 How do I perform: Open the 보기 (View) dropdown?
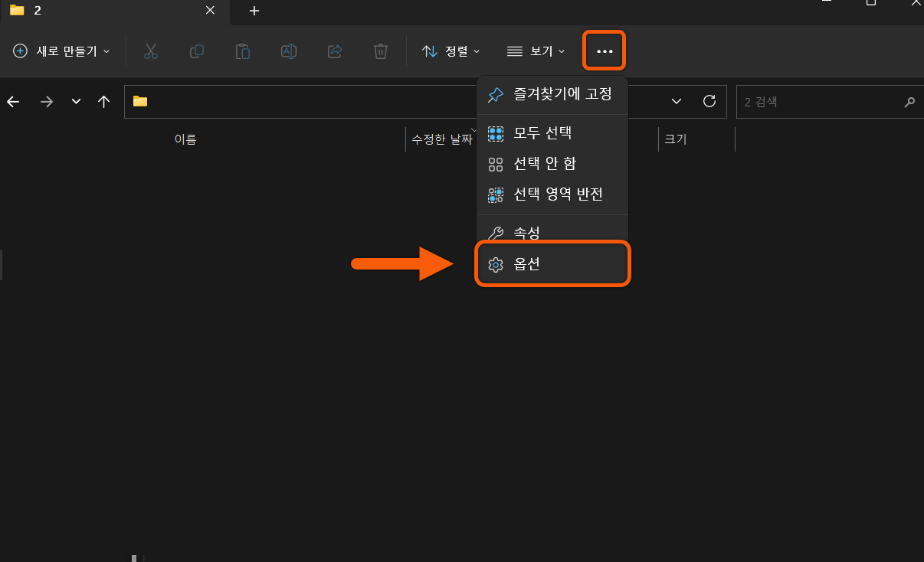click(536, 51)
